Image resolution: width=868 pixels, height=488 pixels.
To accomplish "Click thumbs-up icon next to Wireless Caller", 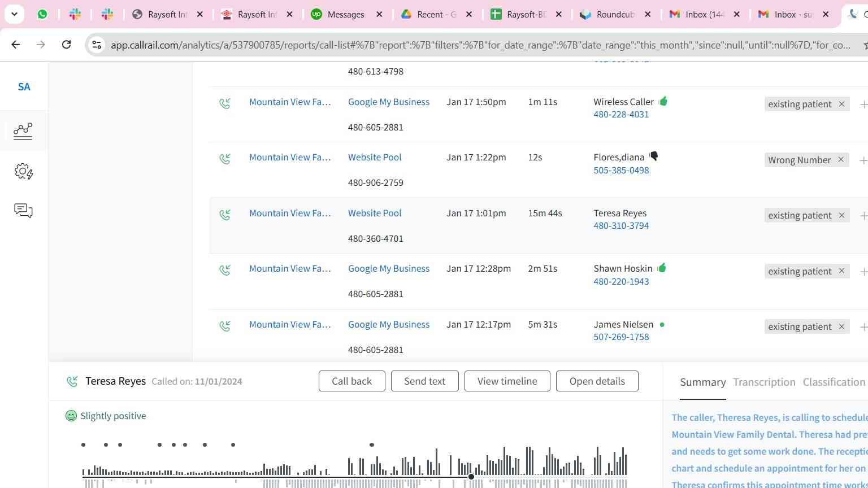I will [x=663, y=101].
